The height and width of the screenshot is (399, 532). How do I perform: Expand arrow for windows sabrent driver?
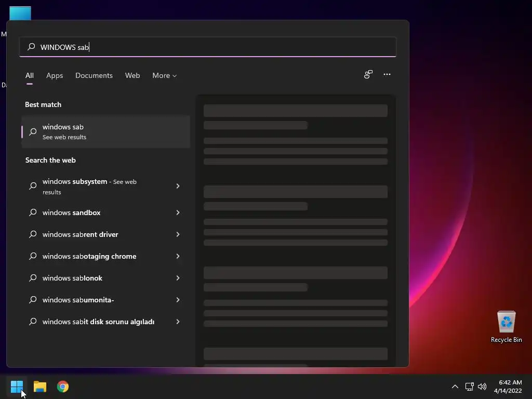point(178,234)
